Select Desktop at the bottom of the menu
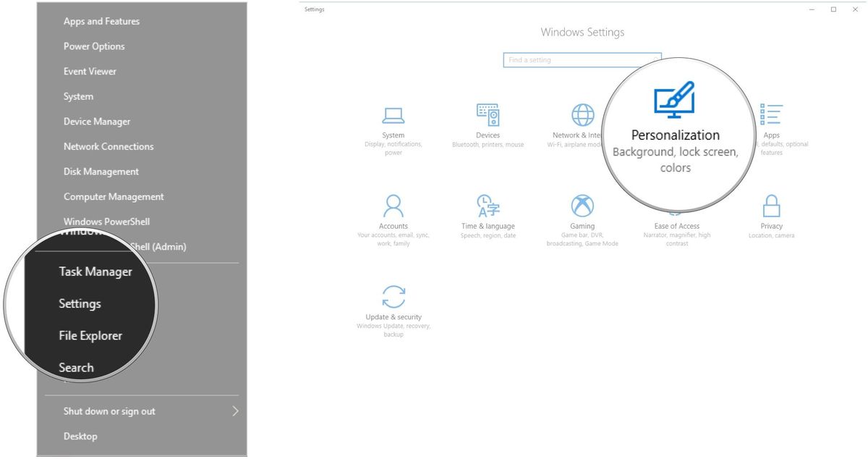Viewport: 868px width, 459px height. (x=80, y=436)
